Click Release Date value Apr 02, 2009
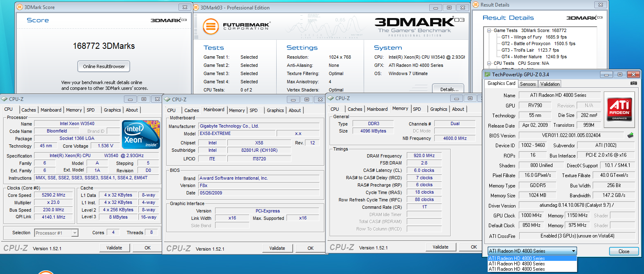Viewport: 644px width, 274px height. [535, 125]
